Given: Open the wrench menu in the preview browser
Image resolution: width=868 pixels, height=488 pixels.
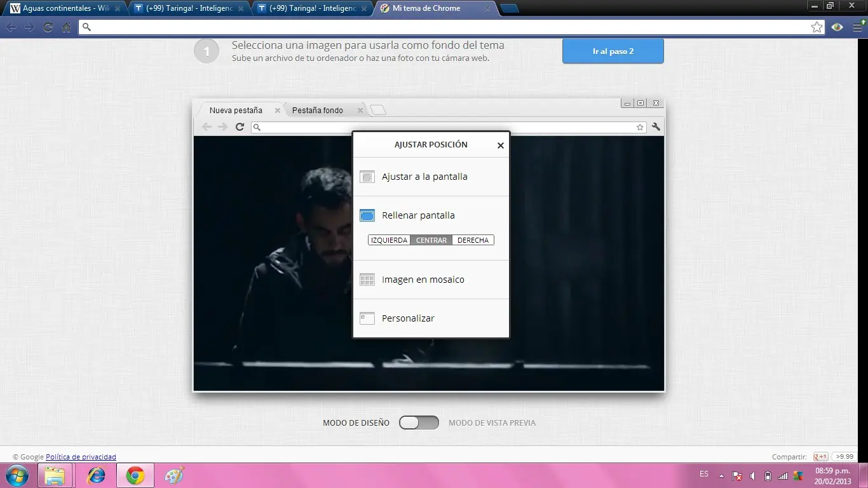Looking at the screenshot, I should (656, 127).
